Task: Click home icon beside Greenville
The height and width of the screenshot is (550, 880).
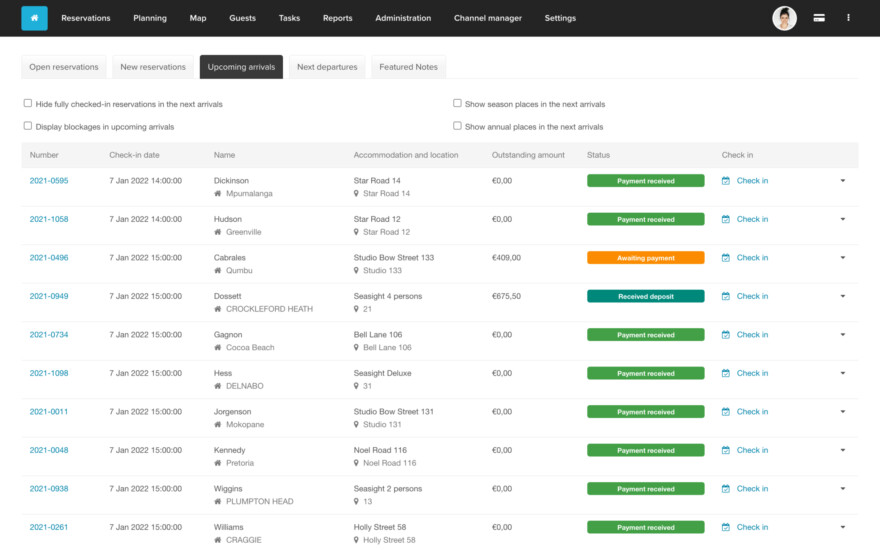Action: (x=218, y=232)
